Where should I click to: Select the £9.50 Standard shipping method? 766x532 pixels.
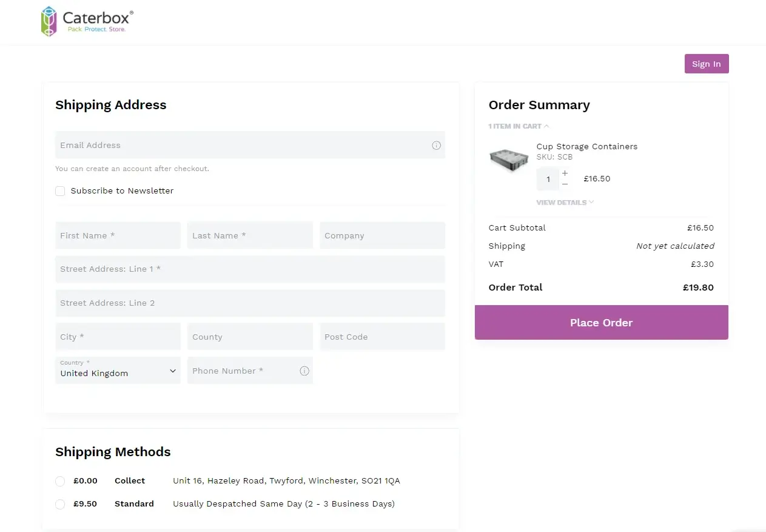pos(60,503)
